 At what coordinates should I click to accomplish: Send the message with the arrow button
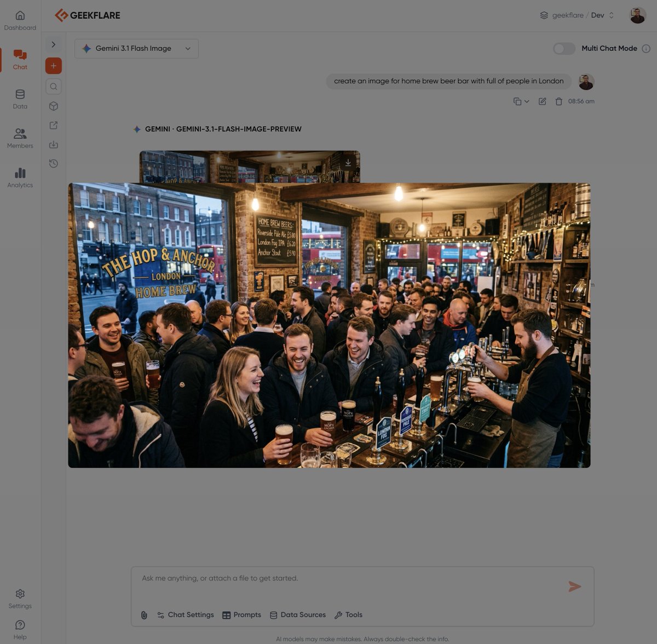tap(574, 587)
